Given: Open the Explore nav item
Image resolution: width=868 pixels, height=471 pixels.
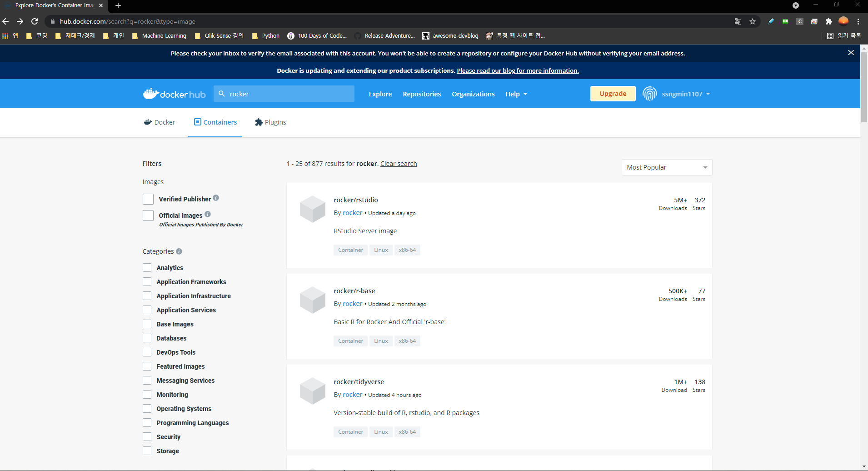Looking at the screenshot, I should (x=380, y=94).
